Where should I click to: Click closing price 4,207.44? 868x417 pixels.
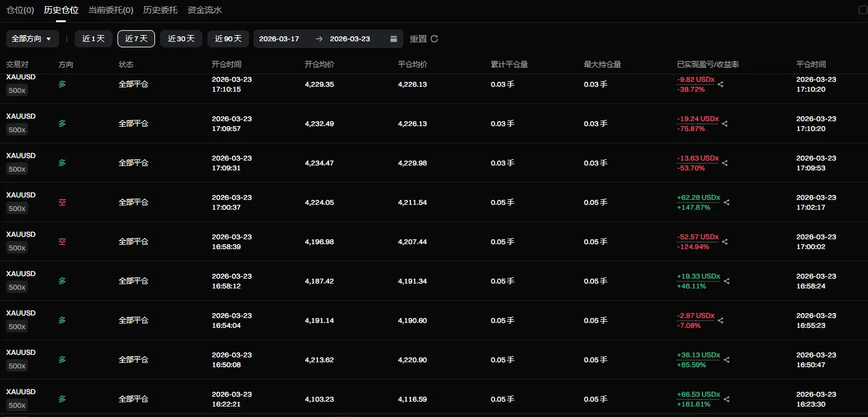[x=412, y=242]
